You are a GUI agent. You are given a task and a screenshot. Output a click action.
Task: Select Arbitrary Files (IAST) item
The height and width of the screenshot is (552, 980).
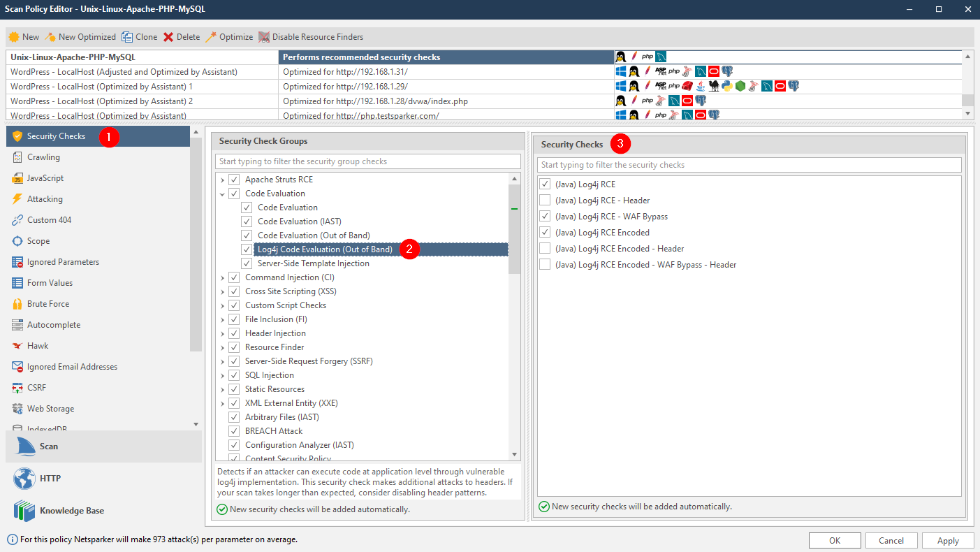coord(282,417)
